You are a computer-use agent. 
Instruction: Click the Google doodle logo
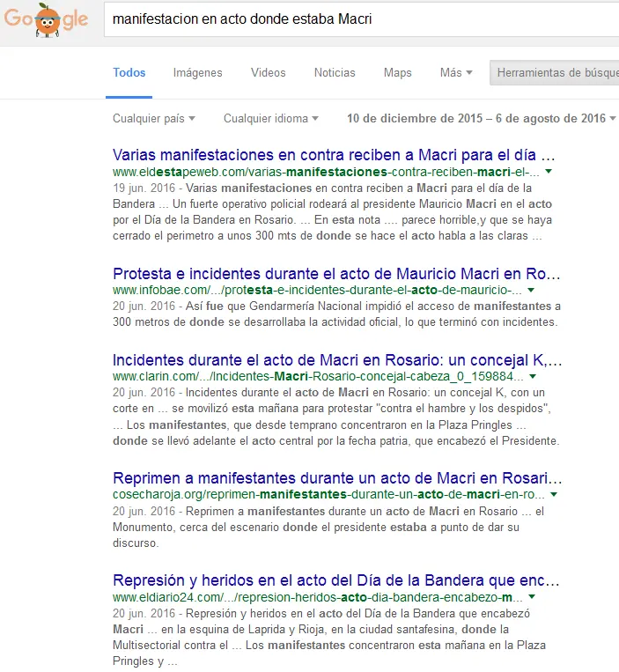point(47,19)
